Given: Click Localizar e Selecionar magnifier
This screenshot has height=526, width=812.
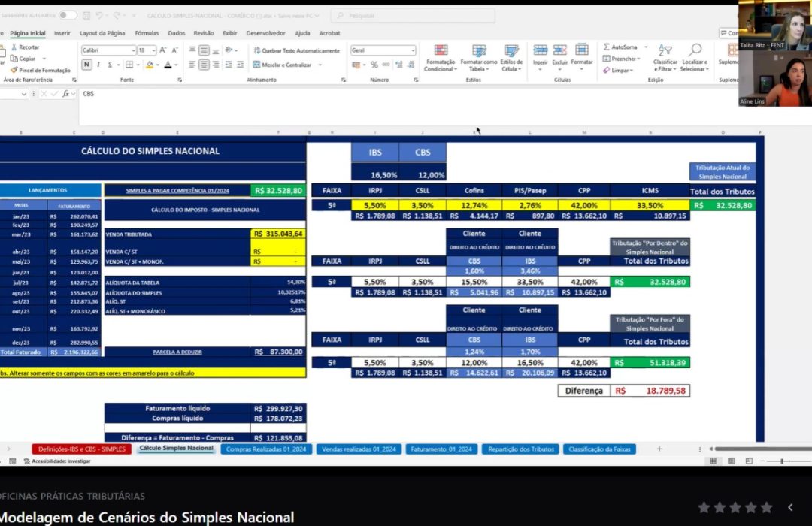Looking at the screenshot, I should (694, 52).
